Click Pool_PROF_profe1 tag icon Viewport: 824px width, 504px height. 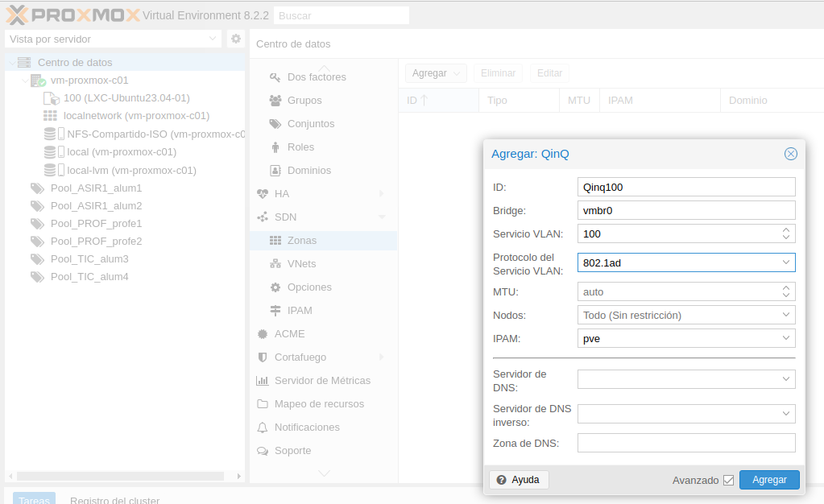coord(37,224)
